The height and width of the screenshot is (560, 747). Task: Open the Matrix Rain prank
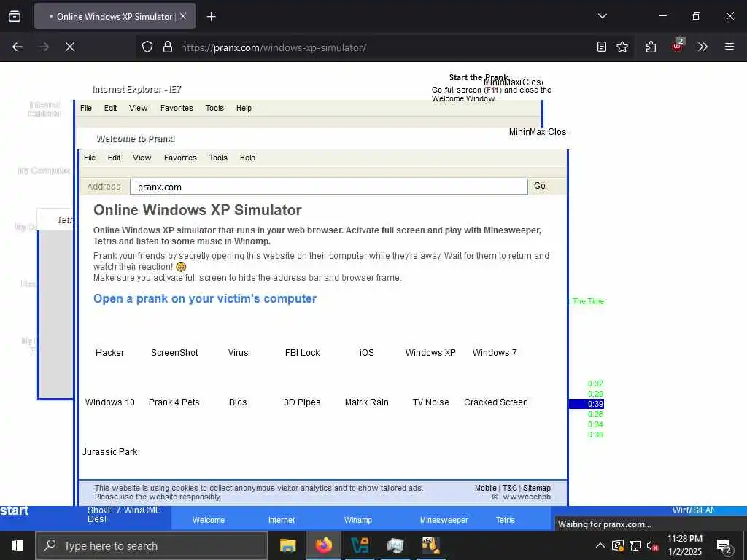pos(366,402)
